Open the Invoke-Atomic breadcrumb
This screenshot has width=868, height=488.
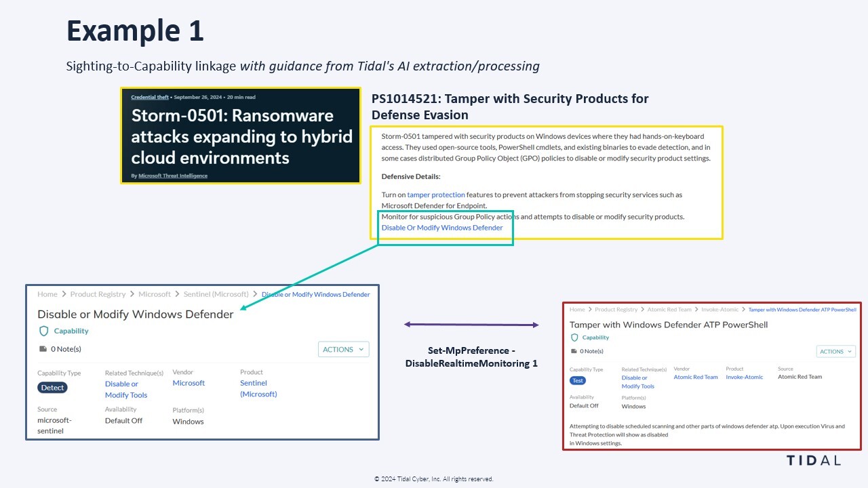[720, 310]
